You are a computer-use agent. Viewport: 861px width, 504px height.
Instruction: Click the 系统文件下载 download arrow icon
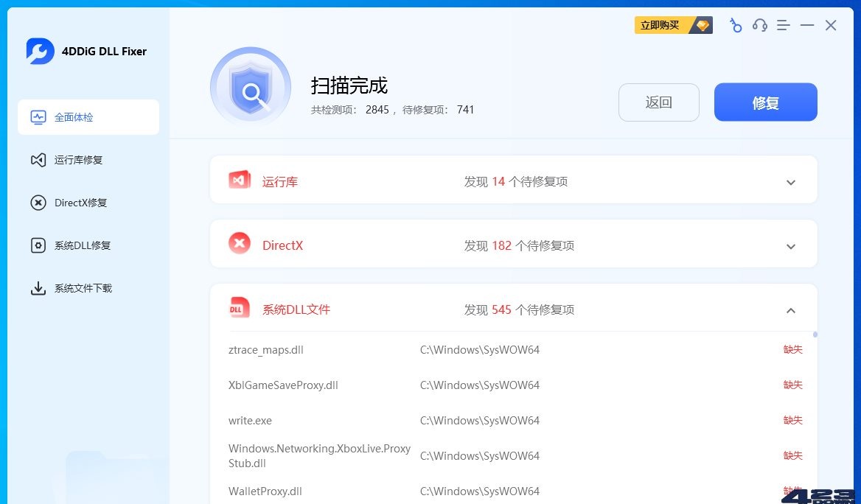(x=38, y=288)
